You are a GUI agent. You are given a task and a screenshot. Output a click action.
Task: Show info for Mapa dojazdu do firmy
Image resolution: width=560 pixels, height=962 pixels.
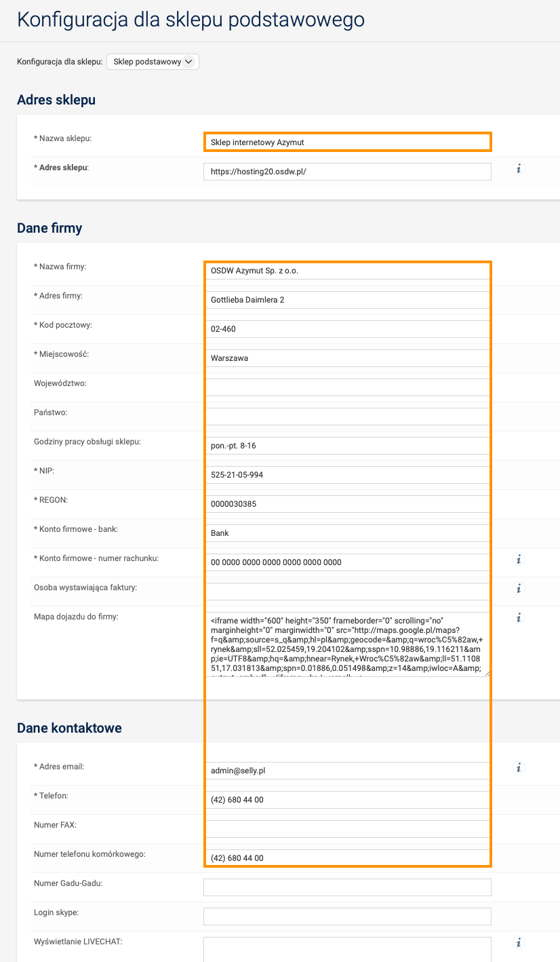pyautogui.click(x=519, y=618)
